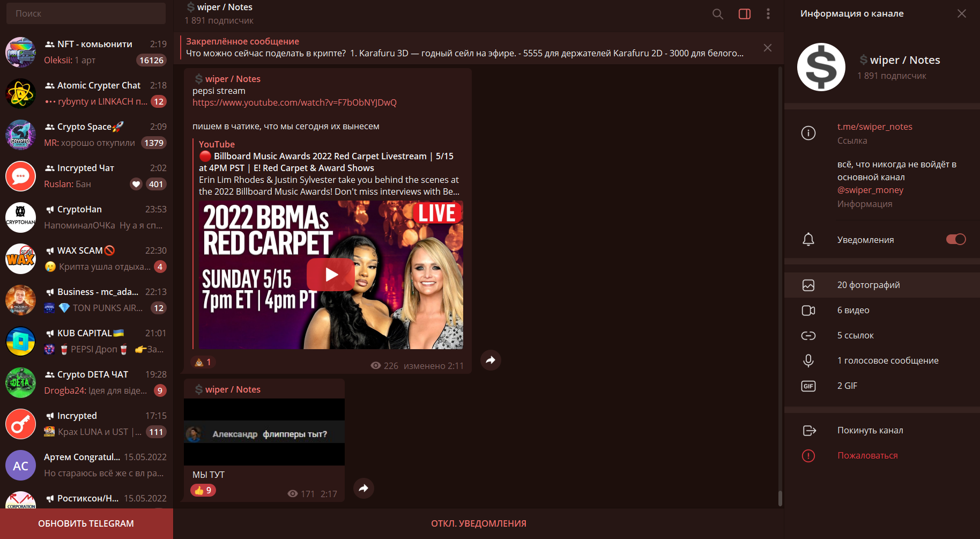Viewport: 980px width, 539px height.
Task: Open the Business - mc_ada channel
Action: [86, 300]
